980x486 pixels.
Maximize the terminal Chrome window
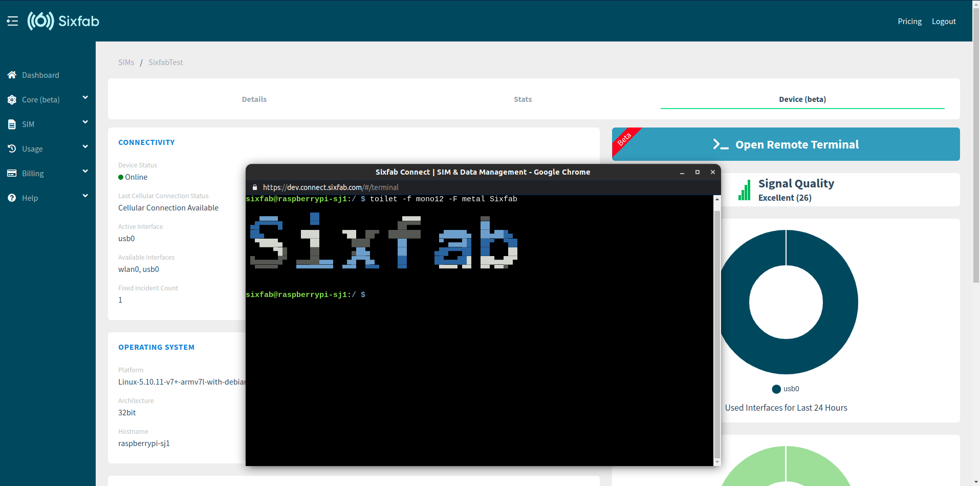click(x=697, y=173)
